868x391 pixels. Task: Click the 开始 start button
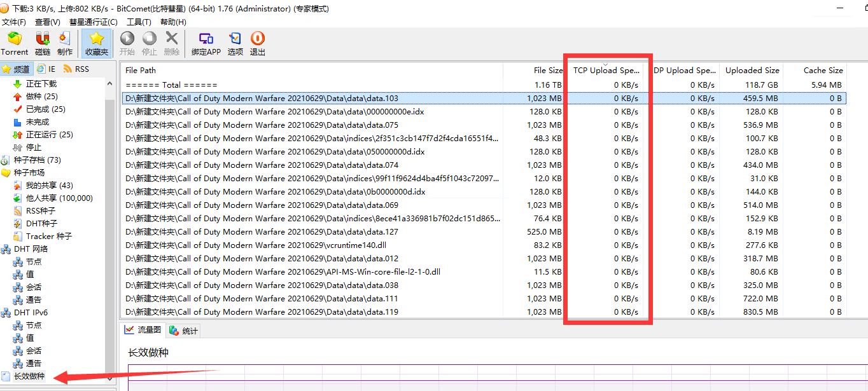127,44
